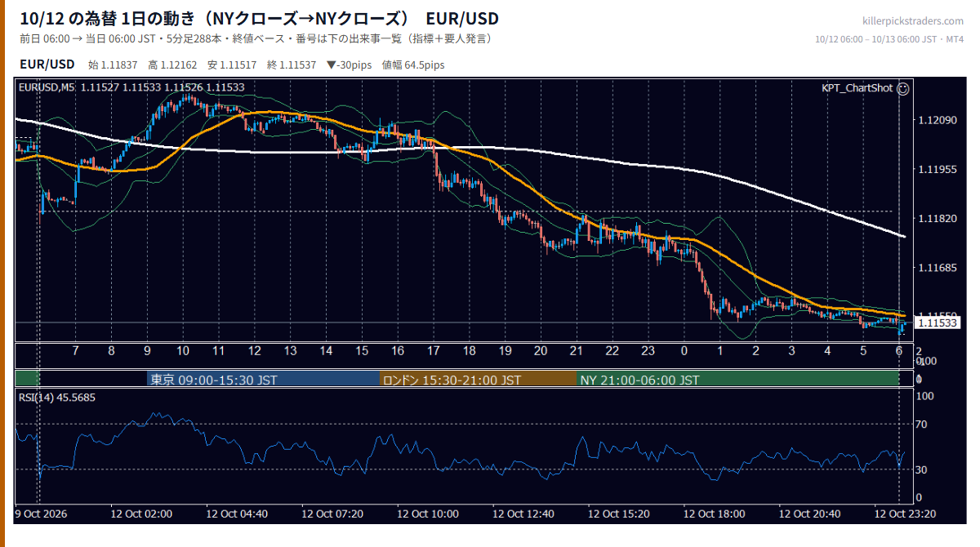The image size is (980, 547).
Task: Click the bold EUR/USD pair label
Action: [47, 64]
